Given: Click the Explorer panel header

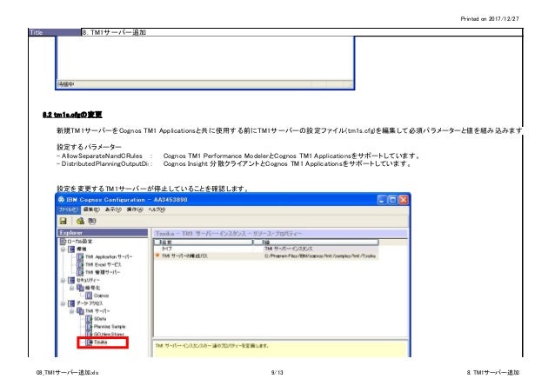Looking at the screenshot, I should [103, 233].
